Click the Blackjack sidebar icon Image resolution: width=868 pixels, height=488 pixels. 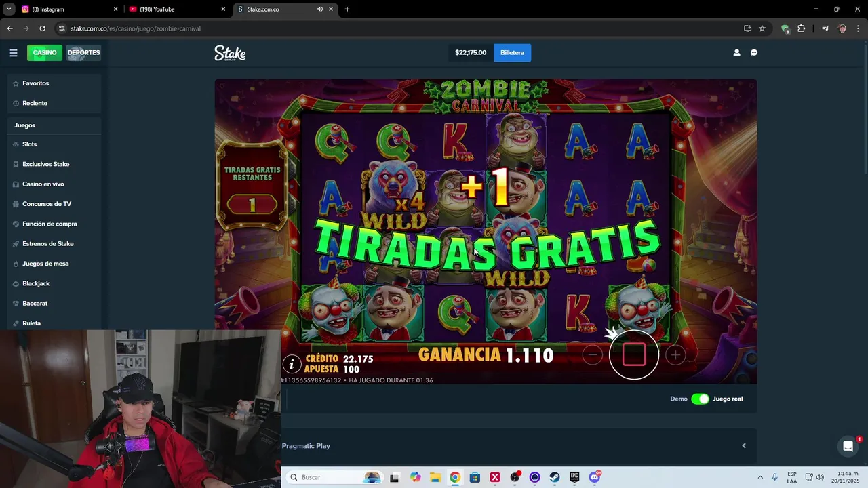point(16,283)
